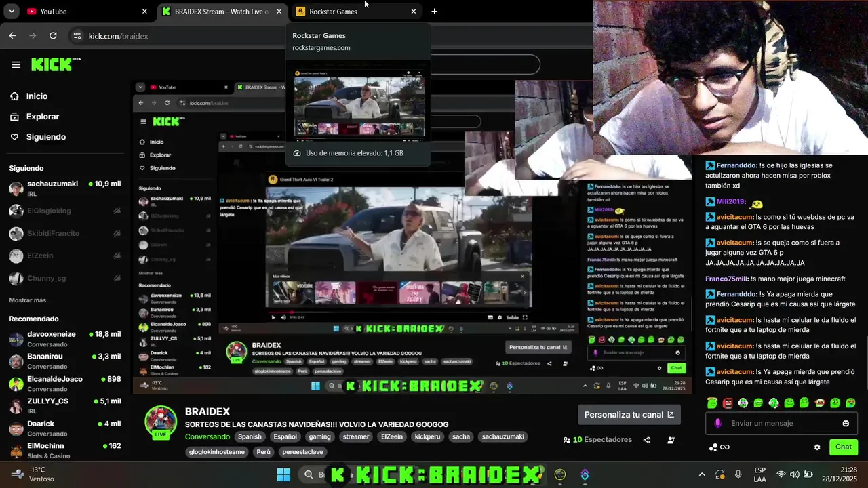868x488 pixels.
Task: Open the share icon next to Espectadores
Action: [646, 440]
